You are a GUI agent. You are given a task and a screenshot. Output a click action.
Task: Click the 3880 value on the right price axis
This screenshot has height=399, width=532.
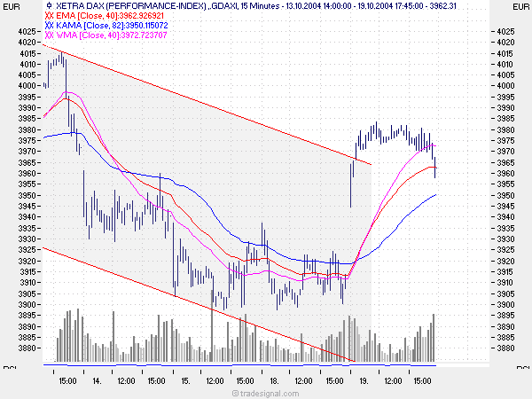tap(505, 348)
